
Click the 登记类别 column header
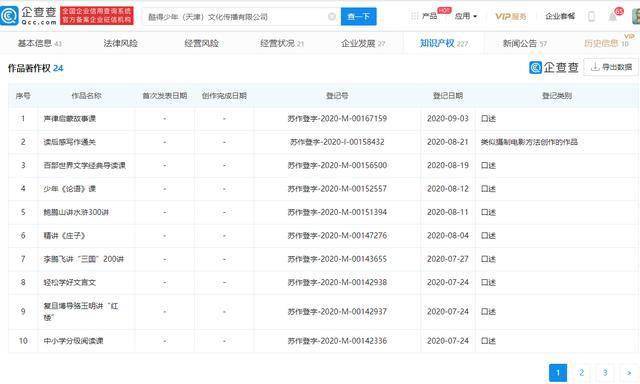(557, 95)
